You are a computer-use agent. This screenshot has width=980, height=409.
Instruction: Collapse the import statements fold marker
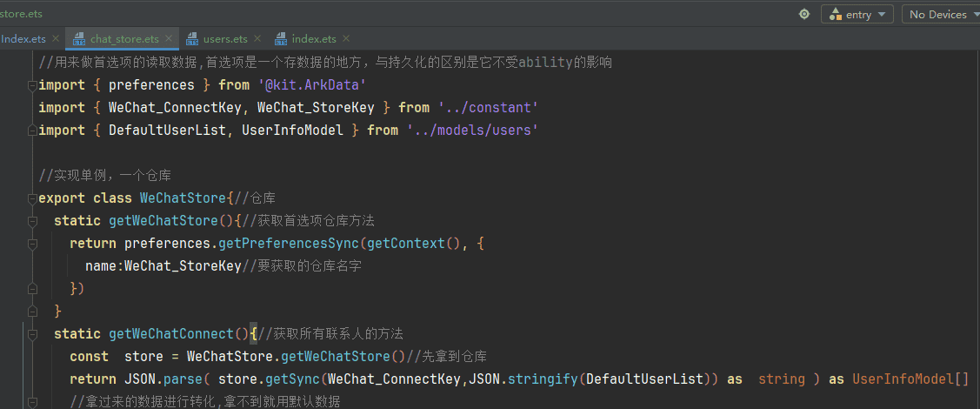click(x=32, y=85)
